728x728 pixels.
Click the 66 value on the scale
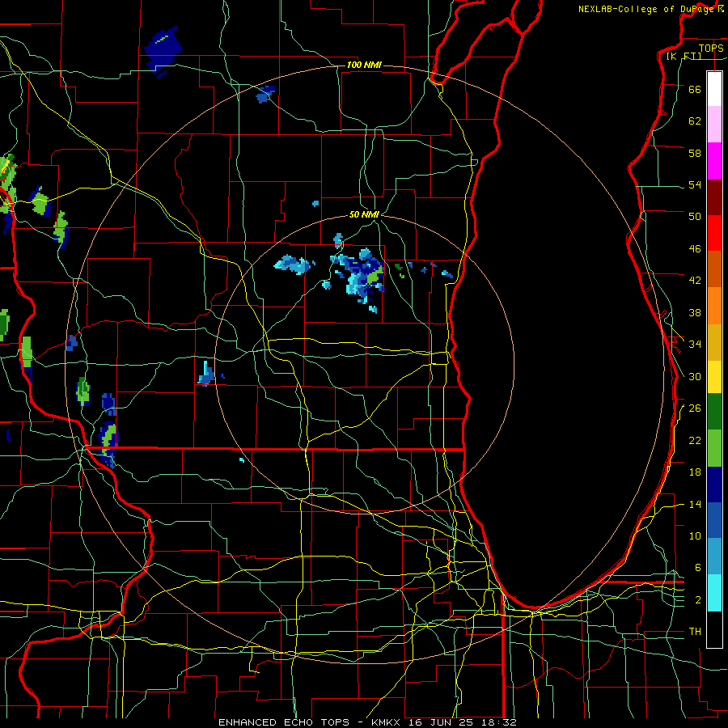(x=695, y=89)
